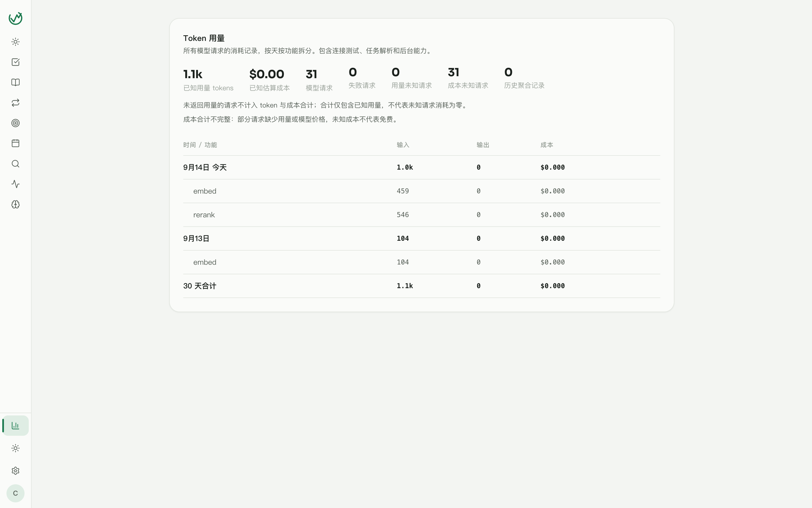Click the '成本未知请求' stat label
Screen dimensions: 812x508
point(468,85)
